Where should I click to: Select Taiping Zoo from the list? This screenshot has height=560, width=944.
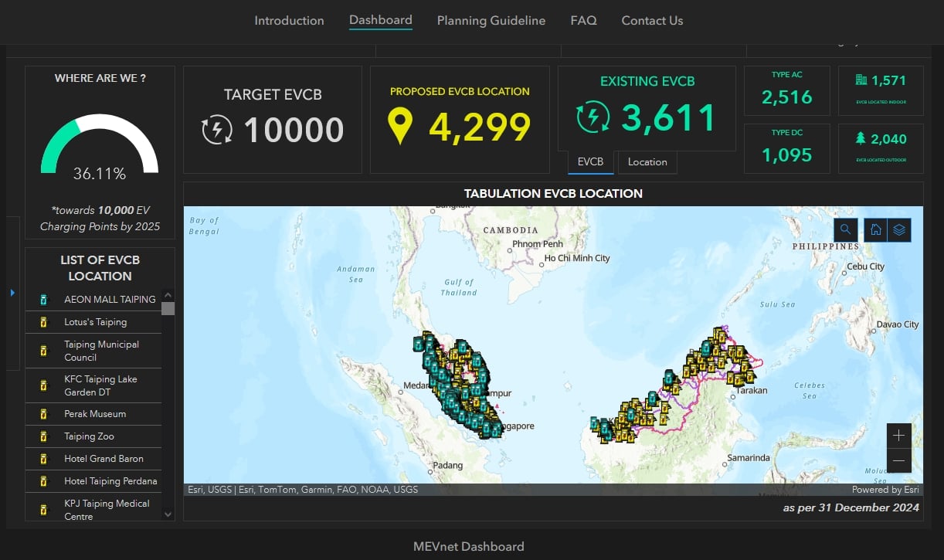[89, 436]
